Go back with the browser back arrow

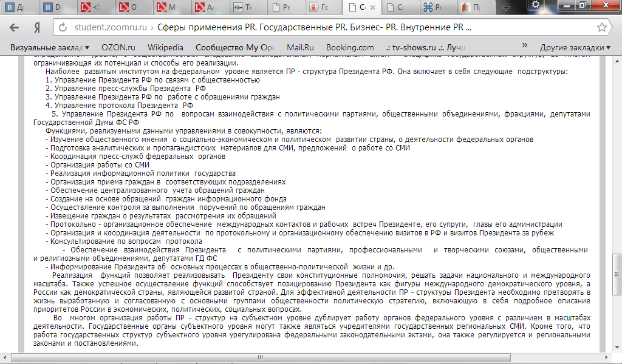(x=15, y=27)
